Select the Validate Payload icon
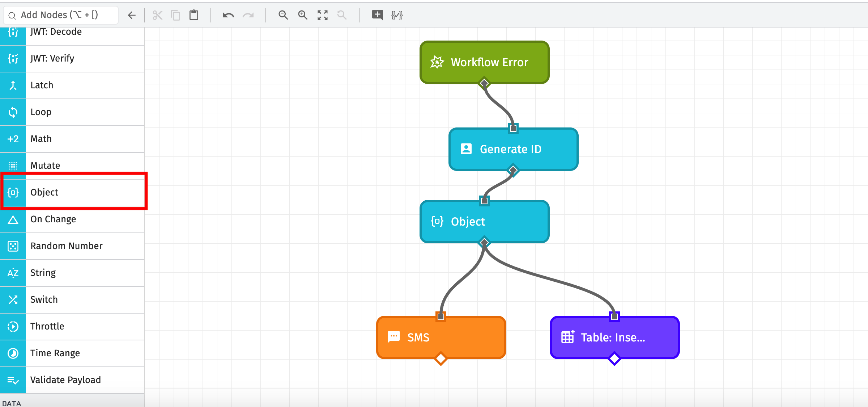The height and width of the screenshot is (407, 868). tap(13, 380)
